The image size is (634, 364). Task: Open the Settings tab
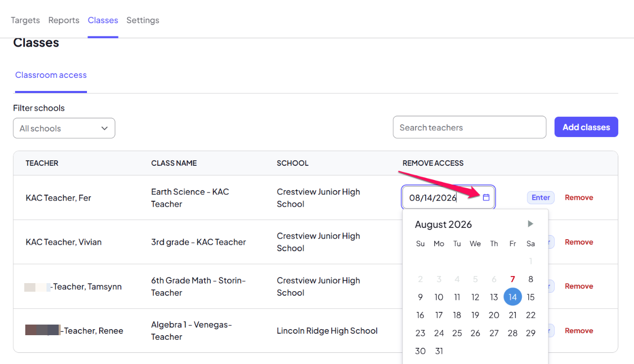point(143,20)
